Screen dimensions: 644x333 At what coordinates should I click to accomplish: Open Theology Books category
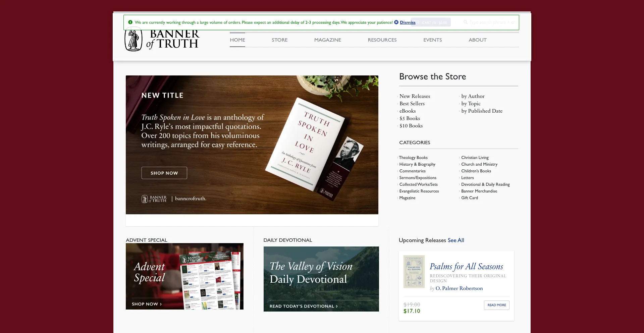413,158
